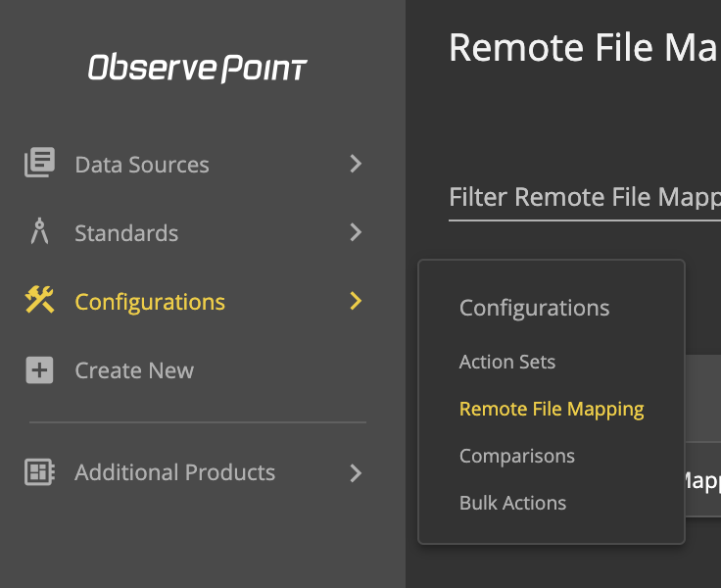Open the Comparisons menu entry

point(517,457)
